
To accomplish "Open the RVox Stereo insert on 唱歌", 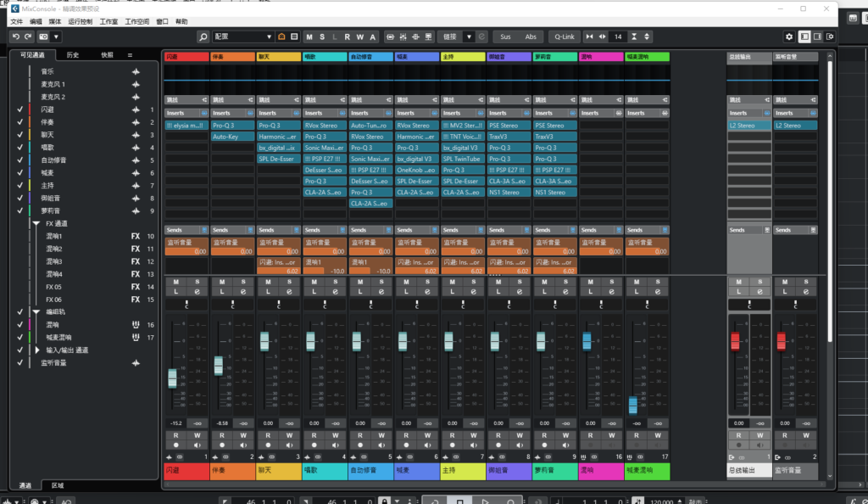I will click(323, 125).
